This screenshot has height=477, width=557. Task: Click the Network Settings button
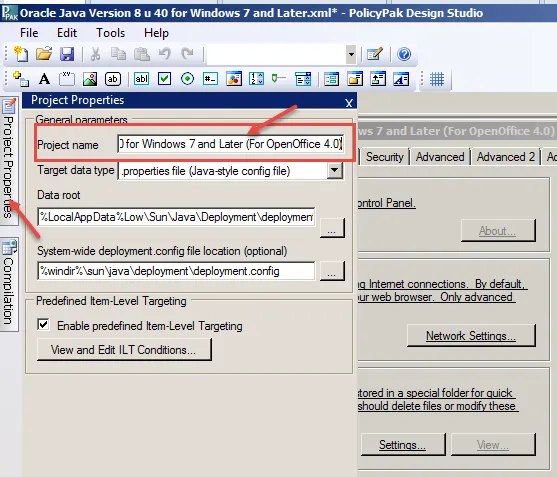pos(471,335)
